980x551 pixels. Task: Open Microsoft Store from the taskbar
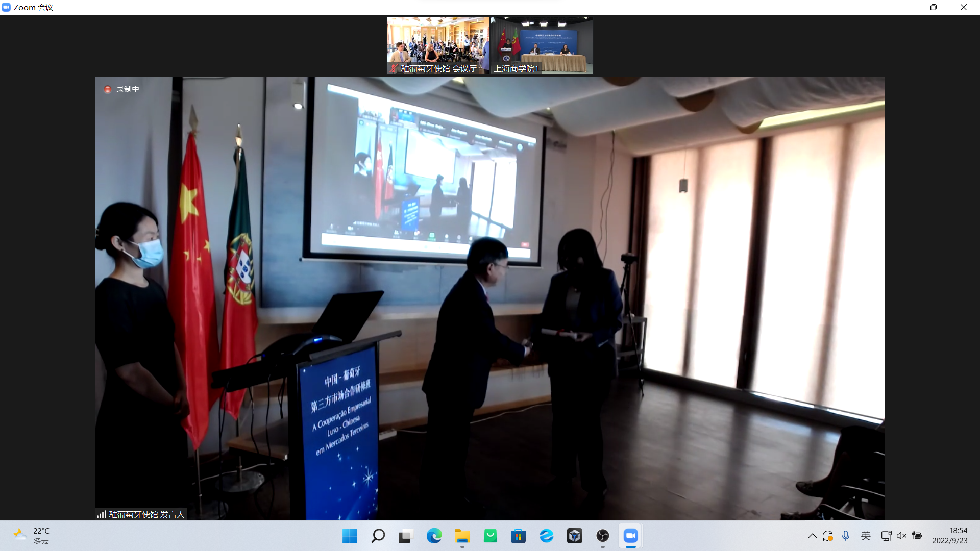point(518,536)
